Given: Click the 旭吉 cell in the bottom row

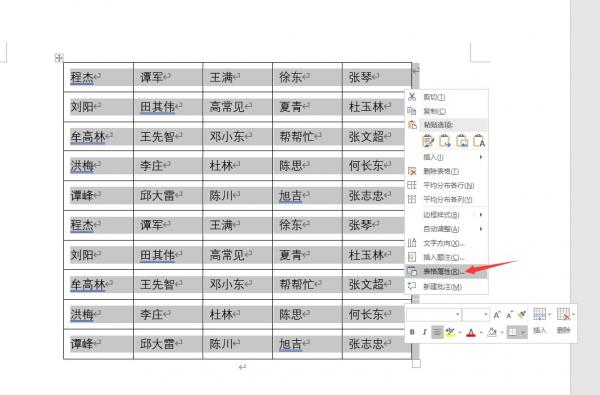Looking at the screenshot, I should (x=307, y=344).
